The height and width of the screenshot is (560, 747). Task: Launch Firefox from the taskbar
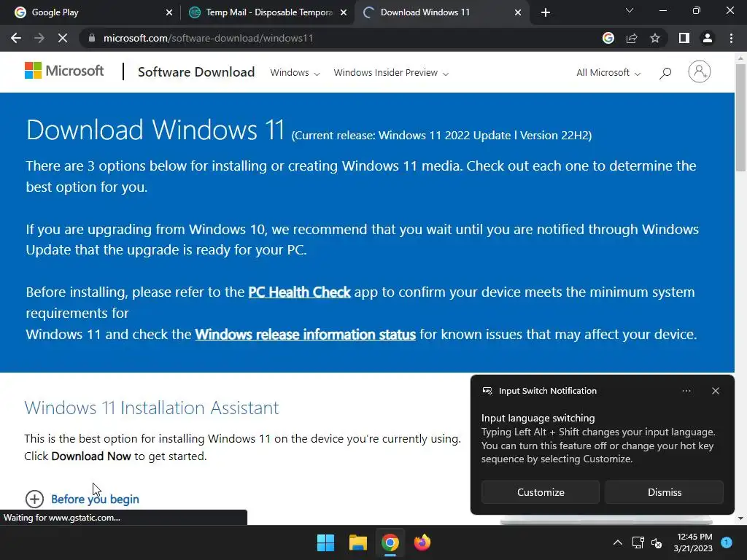coord(422,542)
